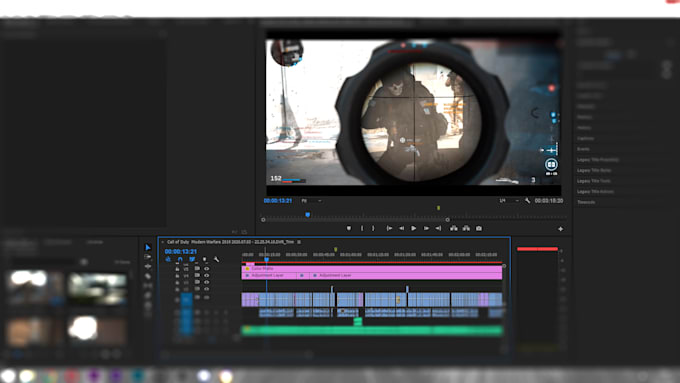
Task: Click the timeline ruler playhead
Action: click(266, 259)
